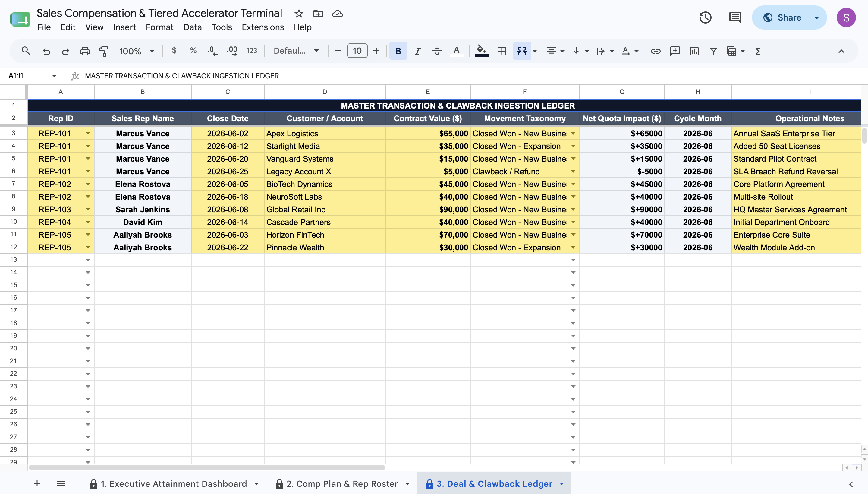The height and width of the screenshot is (494, 868).
Task: Open Movement Taxonomy dropdown for Legacy Account X
Action: (x=573, y=171)
